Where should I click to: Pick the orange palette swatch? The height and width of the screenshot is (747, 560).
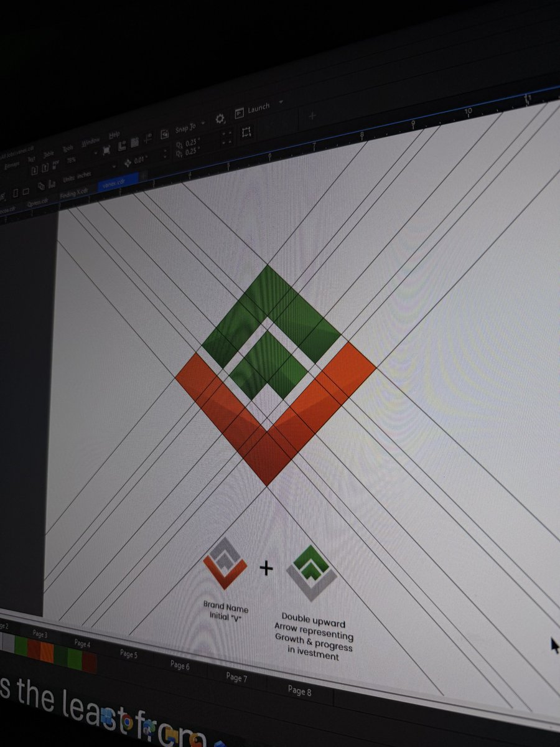[x=47, y=652]
